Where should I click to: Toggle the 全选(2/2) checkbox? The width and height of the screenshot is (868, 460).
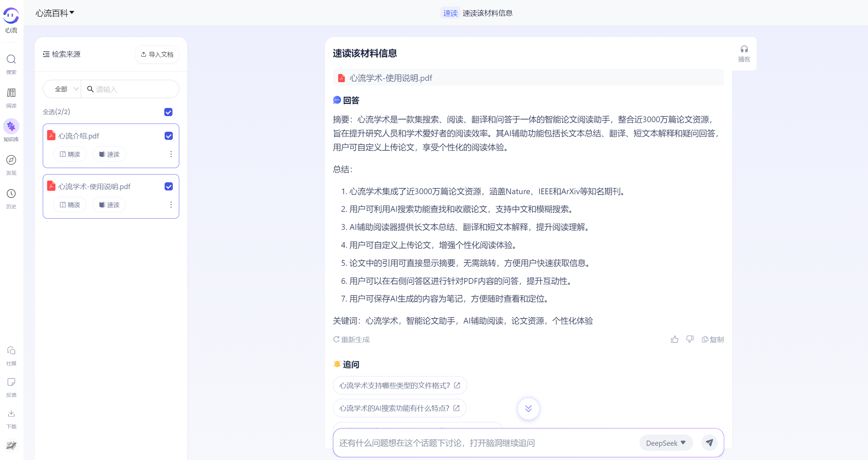[168, 112]
